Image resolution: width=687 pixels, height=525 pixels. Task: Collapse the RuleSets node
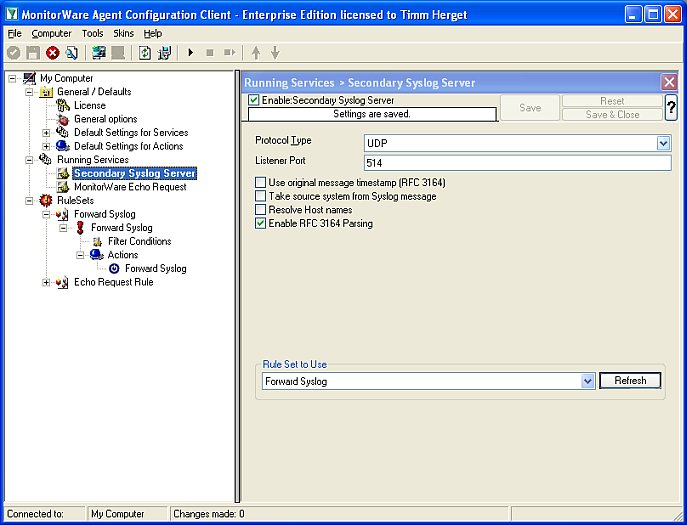point(29,201)
